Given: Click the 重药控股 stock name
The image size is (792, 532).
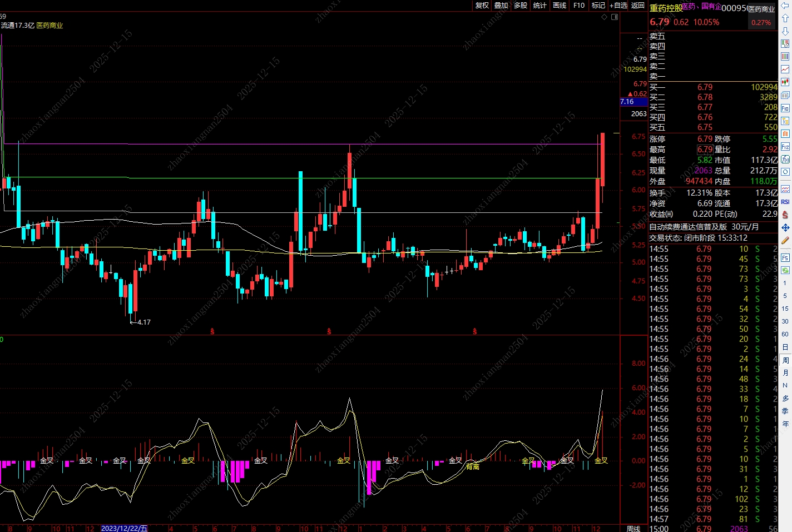Looking at the screenshot, I should (x=666, y=8).
